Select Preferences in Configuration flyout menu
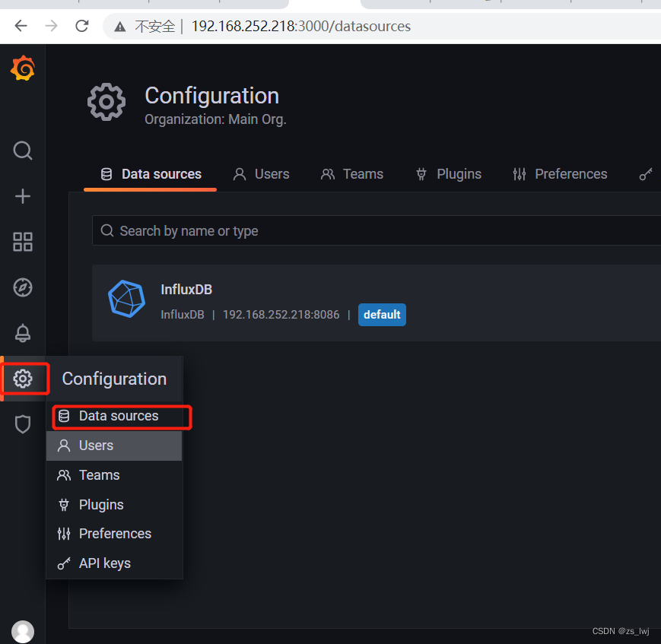Image resolution: width=661 pixels, height=644 pixels. tap(114, 534)
